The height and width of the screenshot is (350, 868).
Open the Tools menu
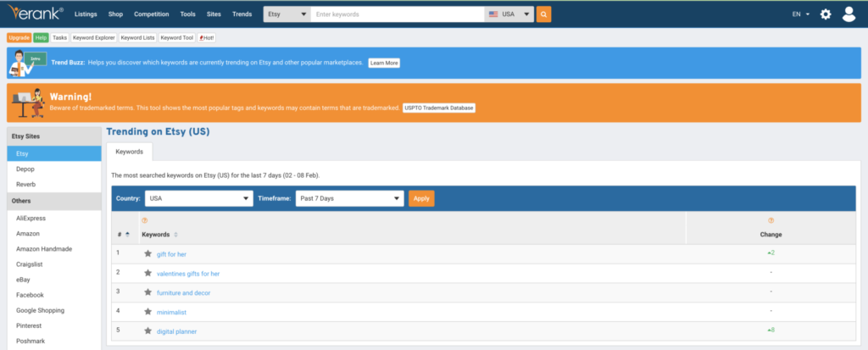click(x=187, y=14)
